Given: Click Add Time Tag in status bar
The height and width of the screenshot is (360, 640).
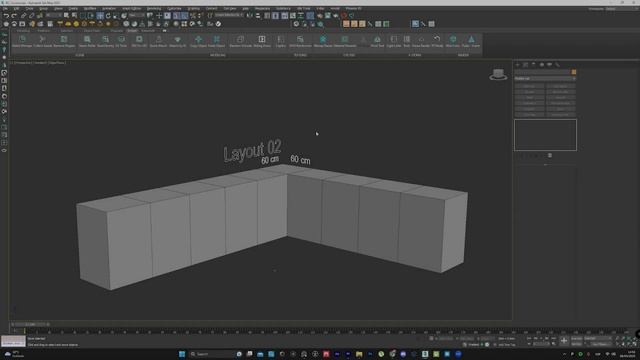Looking at the screenshot, I should point(507,344).
